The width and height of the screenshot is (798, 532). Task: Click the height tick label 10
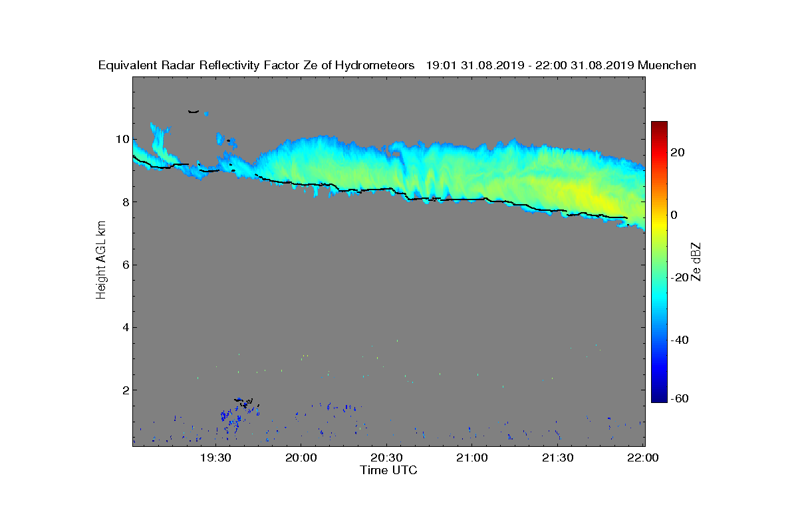(121, 140)
